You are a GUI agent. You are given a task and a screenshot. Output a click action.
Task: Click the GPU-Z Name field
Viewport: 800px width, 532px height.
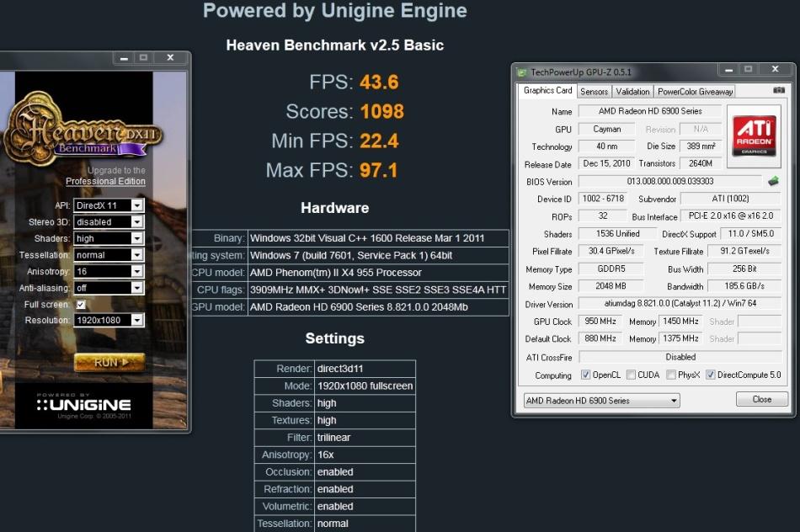tap(650, 111)
